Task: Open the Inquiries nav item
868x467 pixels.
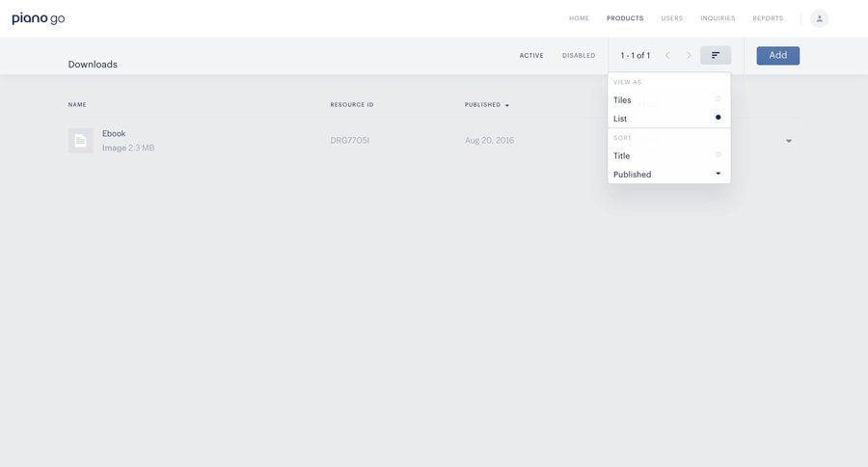Action: tap(718, 18)
